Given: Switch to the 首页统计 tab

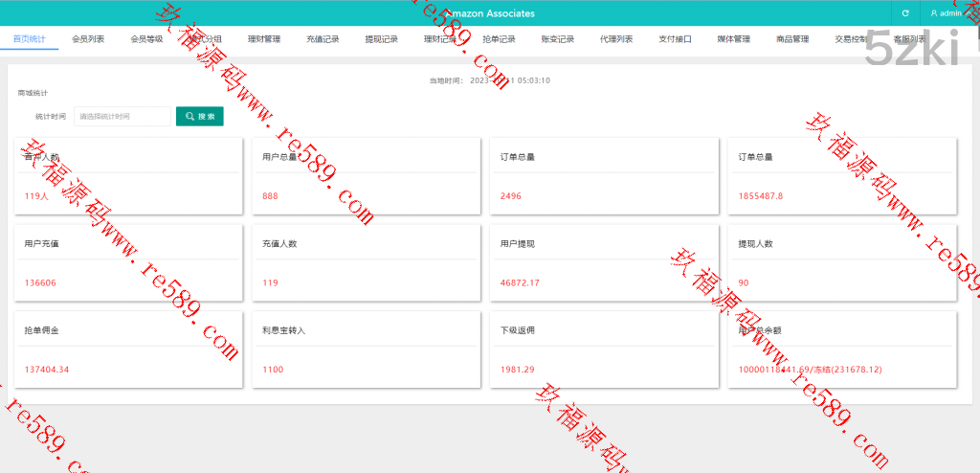Looking at the screenshot, I should [x=29, y=39].
